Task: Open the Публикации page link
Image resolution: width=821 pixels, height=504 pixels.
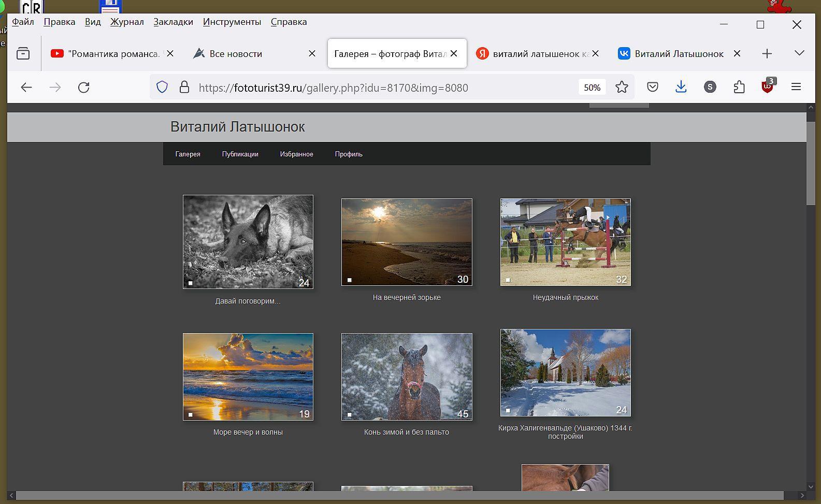Action: [x=240, y=154]
